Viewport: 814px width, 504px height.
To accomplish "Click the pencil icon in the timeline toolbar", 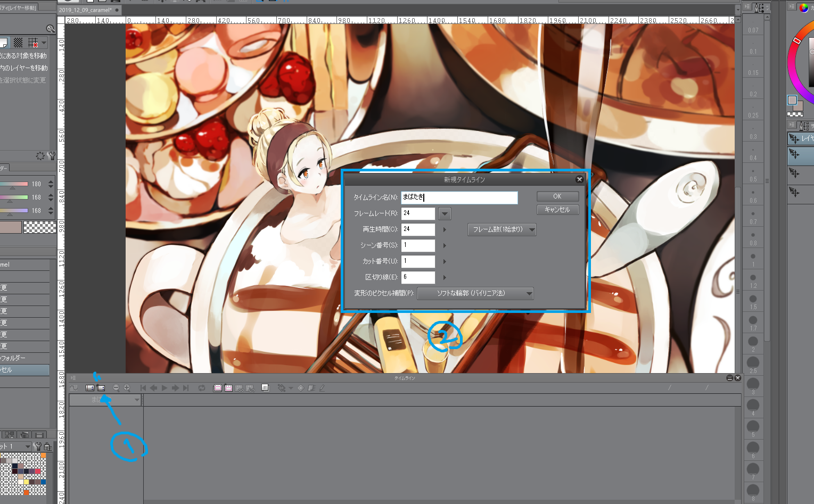I will [322, 388].
